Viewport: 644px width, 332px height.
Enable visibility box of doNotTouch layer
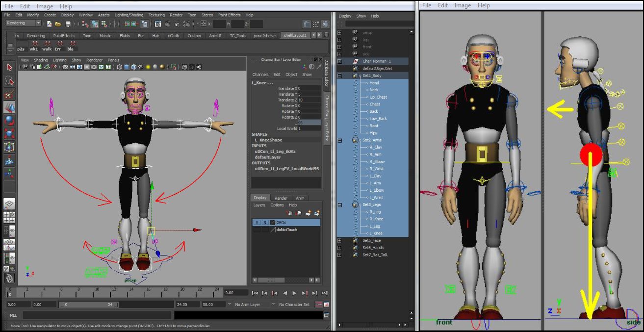point(257,230)
